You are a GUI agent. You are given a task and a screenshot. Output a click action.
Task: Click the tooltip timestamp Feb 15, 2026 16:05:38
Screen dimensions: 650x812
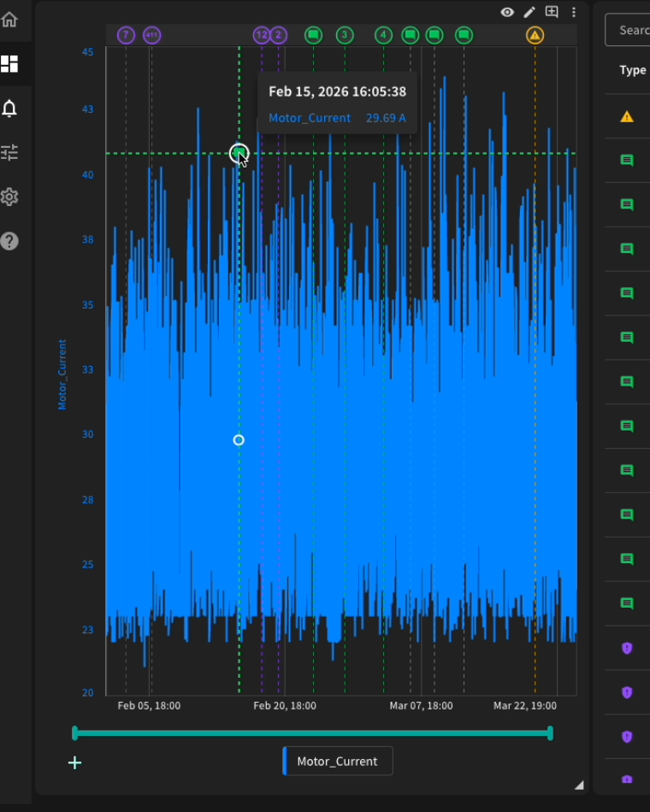coord(338,91)
